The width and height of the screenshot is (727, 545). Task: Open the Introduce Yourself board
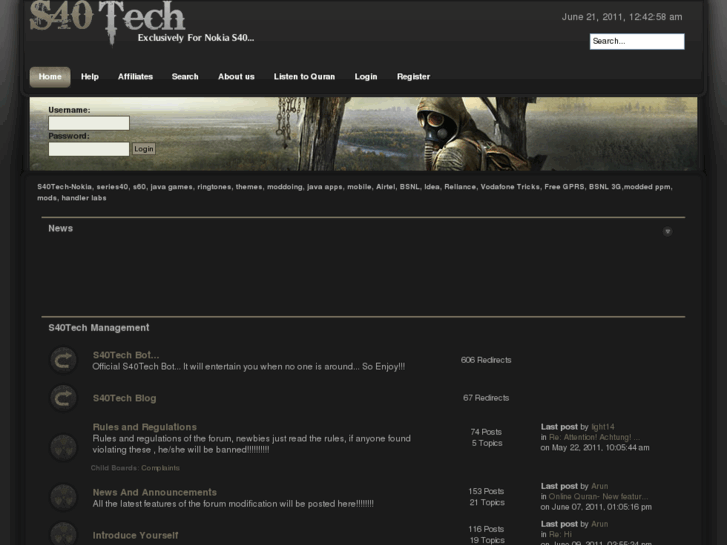point(135,535)
